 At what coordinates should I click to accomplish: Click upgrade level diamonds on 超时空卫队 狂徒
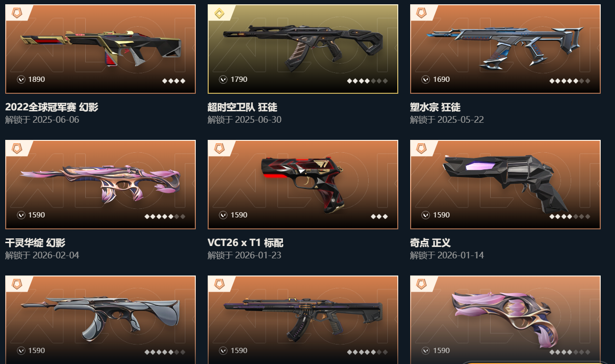(367, 81)
